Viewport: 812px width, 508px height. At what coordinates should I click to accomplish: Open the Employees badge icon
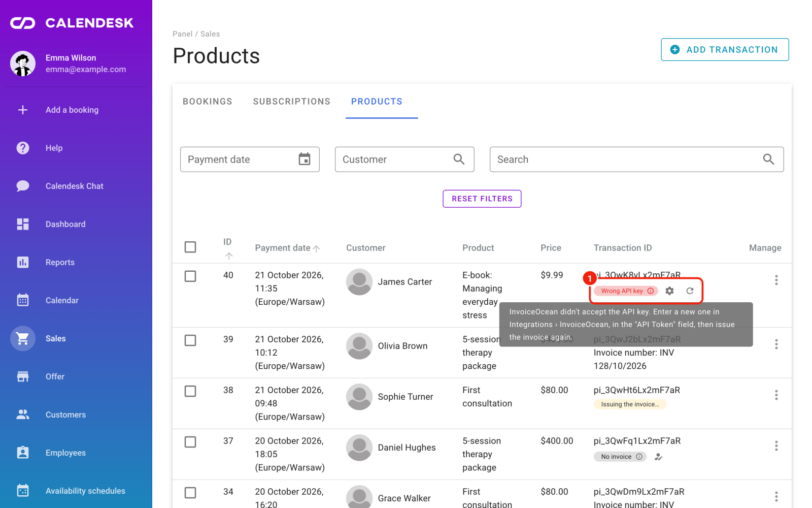point(23,453)
